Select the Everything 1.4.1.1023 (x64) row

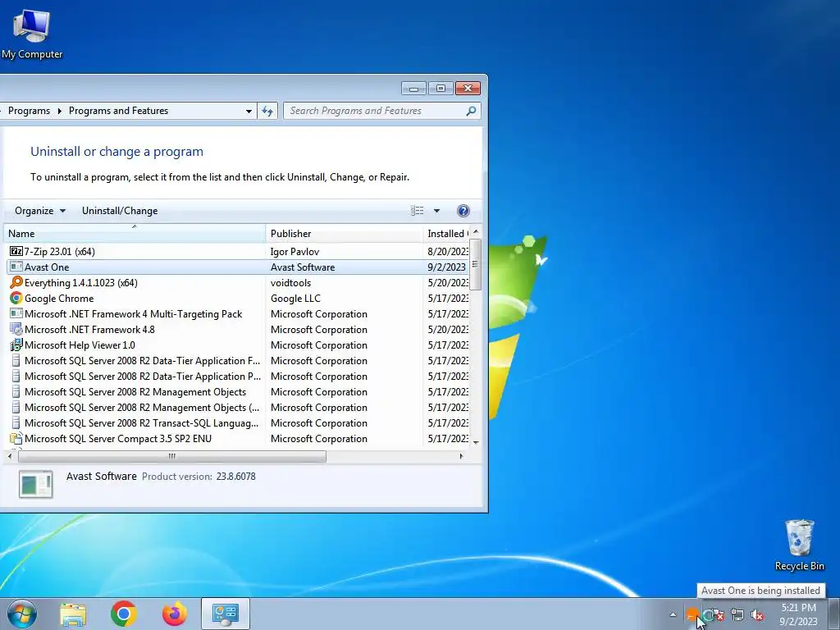[x=238, y=282]
